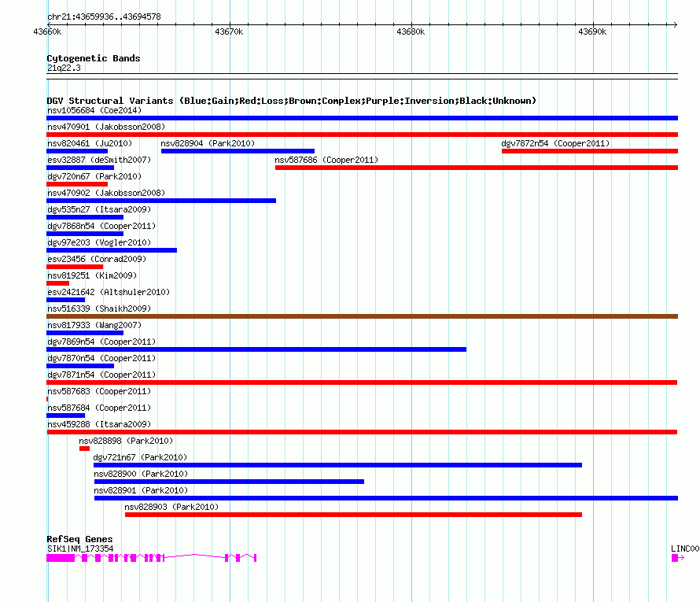Open SIK1|NM_173354 gene label

coord(80,548)
